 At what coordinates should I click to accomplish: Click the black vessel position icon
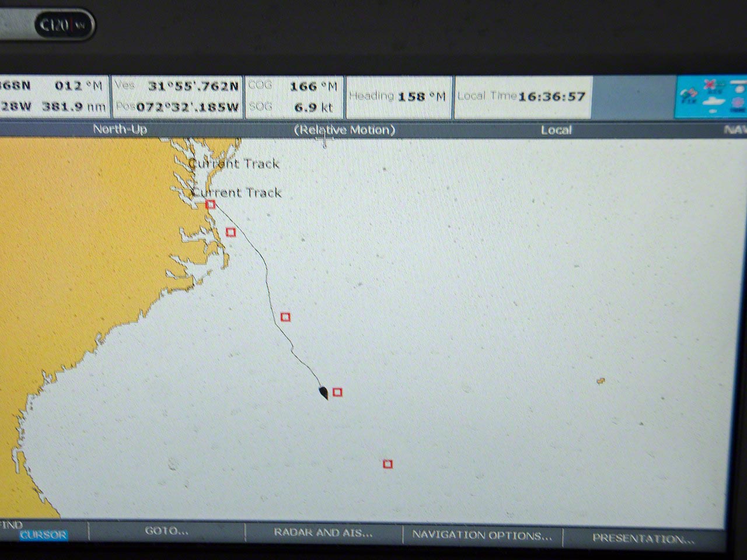[323, 393]
